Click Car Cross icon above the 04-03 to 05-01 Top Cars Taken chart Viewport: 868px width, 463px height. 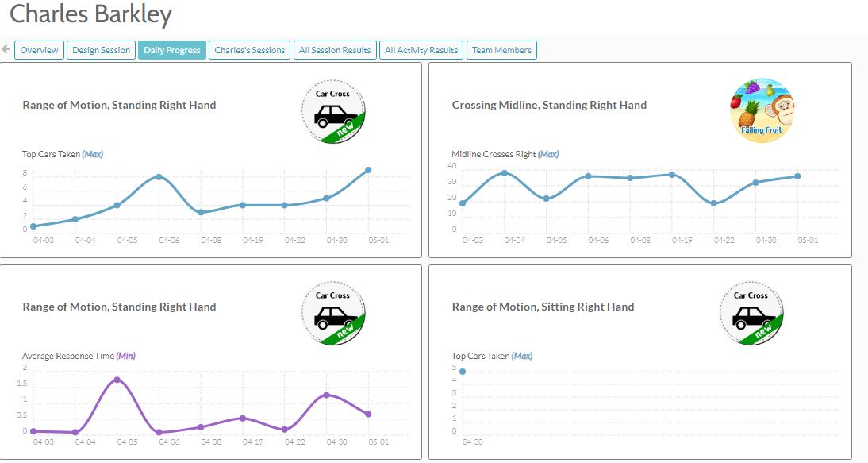[333, 112]
